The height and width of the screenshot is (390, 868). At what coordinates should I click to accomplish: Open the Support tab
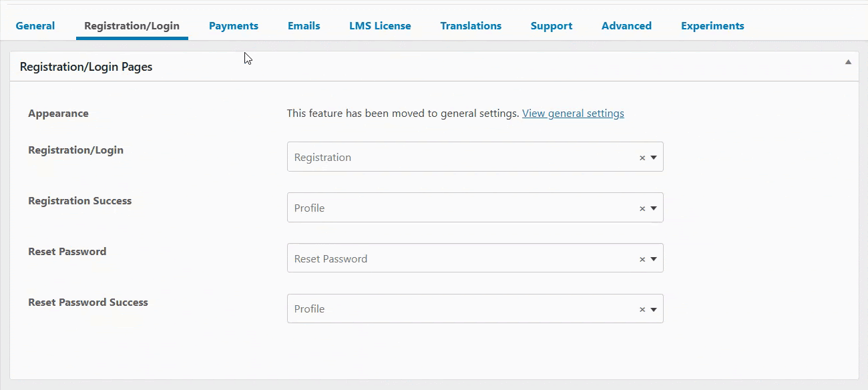coord(551,25)
